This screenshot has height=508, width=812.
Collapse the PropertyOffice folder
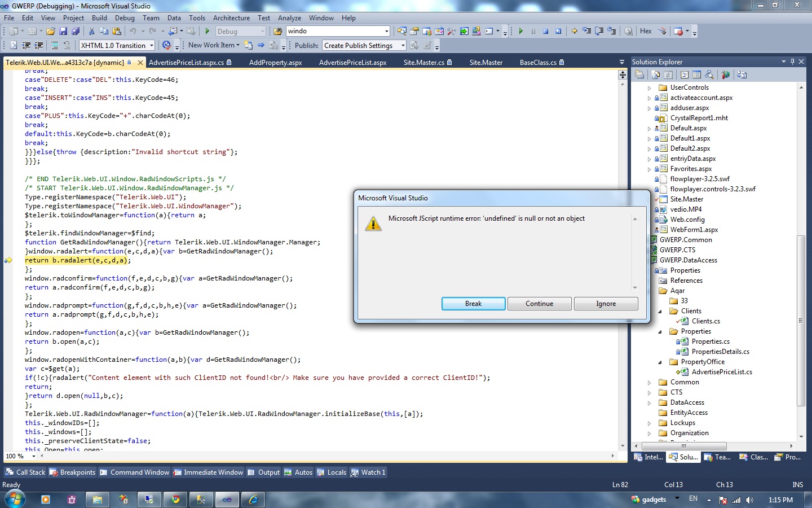click(660, 362)
